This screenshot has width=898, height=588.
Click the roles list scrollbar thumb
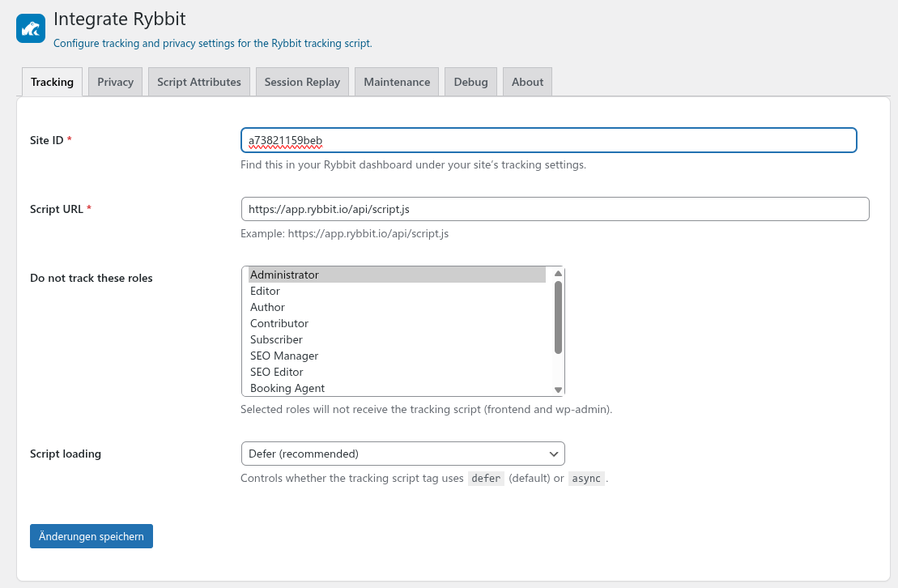558,317
